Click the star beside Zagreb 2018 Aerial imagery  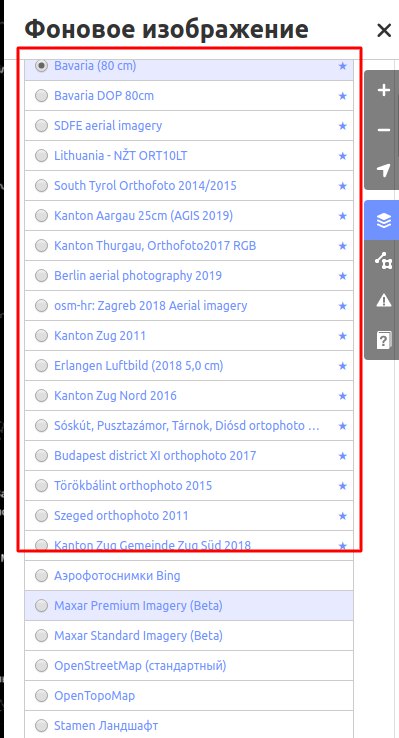pos(343,306)
